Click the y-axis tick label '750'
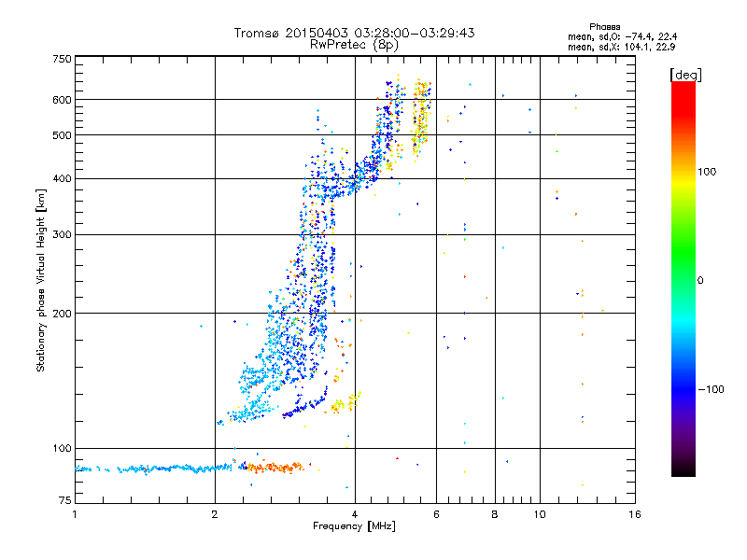Image resolution: width=747 pixels, height=560 pixels. click(62, 59)
